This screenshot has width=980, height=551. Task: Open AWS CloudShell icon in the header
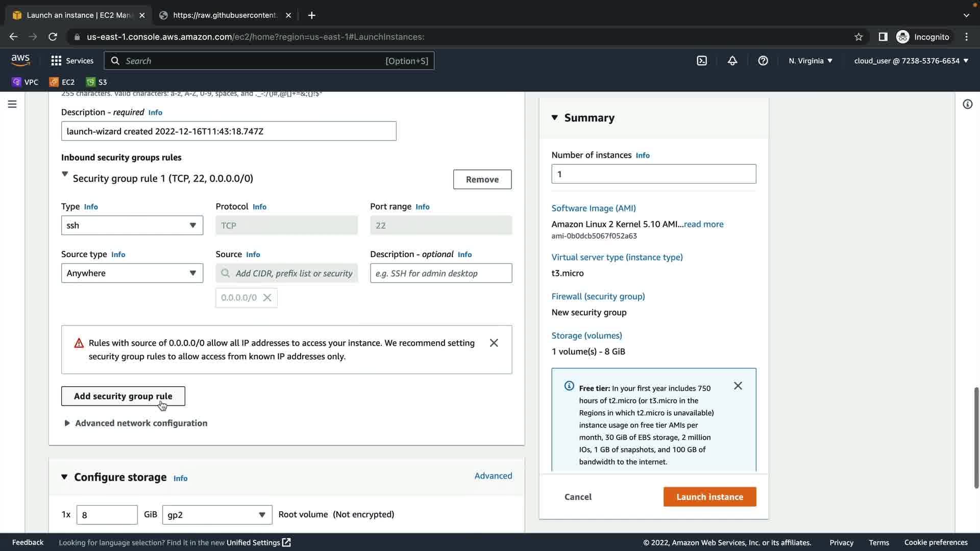click(x=702, y=61)
